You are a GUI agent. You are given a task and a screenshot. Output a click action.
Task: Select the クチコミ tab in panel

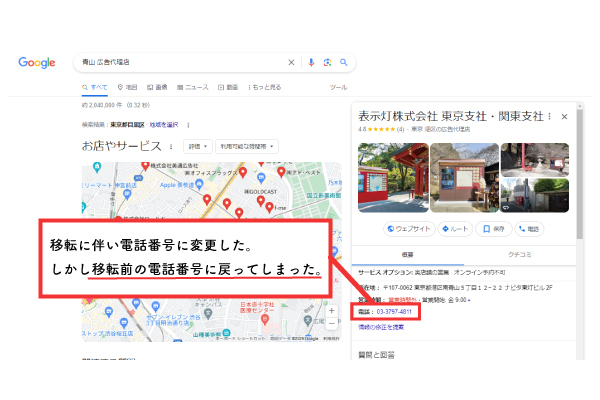[x=520, y=255]
